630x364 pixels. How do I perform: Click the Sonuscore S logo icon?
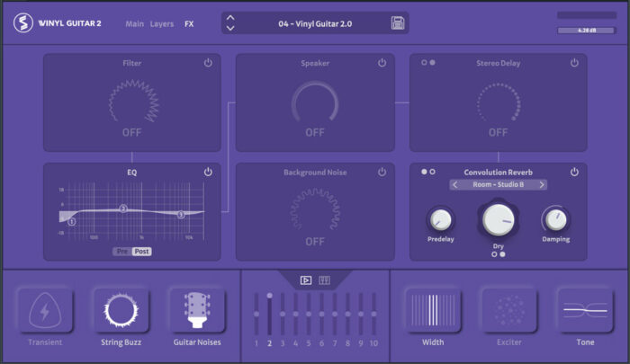22,22
